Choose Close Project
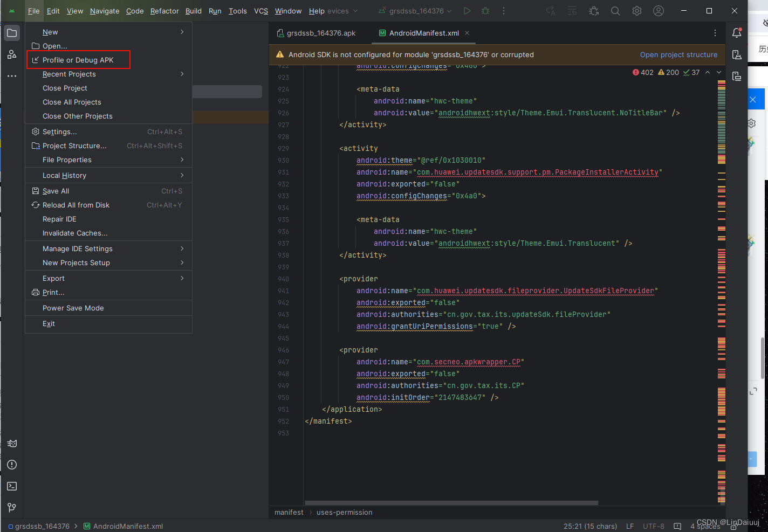The width and height of the screenshot is (768, 532). (x=108, y=88)
